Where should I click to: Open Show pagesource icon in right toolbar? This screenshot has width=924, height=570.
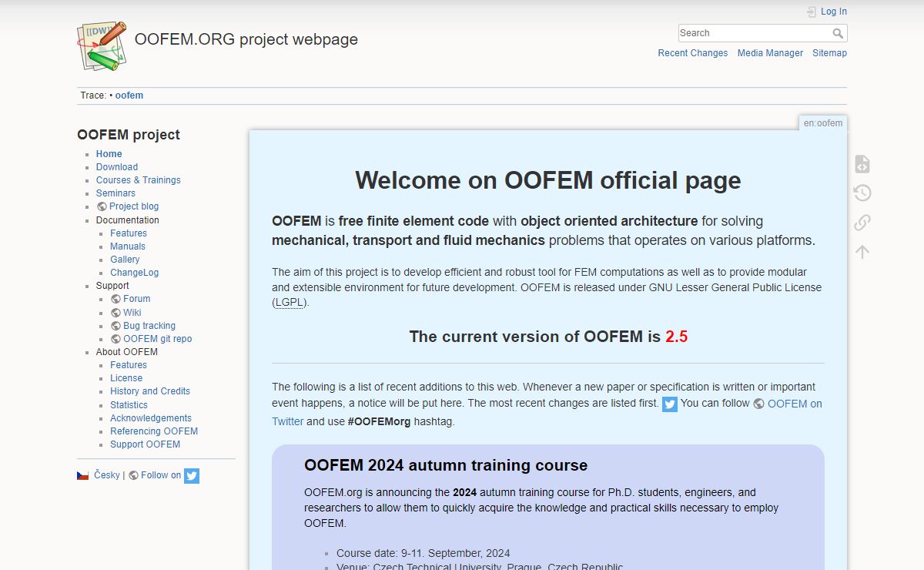[x=862, y=164]
